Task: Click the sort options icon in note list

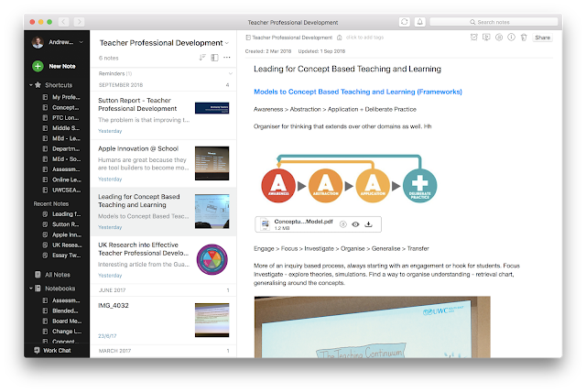Action: 202,58
